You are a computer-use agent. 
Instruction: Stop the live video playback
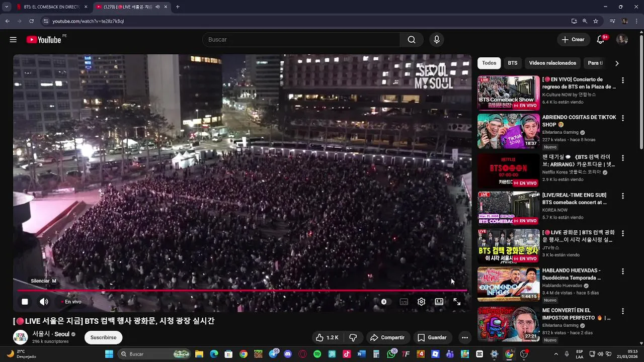[x=25, y=302]
